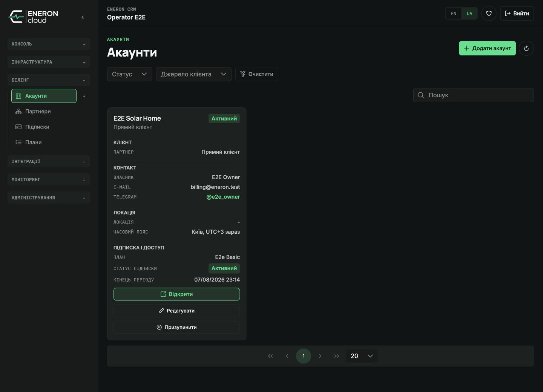Open the page size dropdown showing 20
Image resolution: width=543 pixels, height=392 pixels.
coord(362,356)
